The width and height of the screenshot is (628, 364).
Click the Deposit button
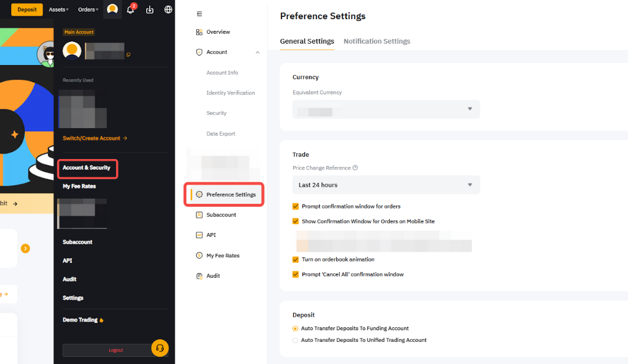point(27,9)
